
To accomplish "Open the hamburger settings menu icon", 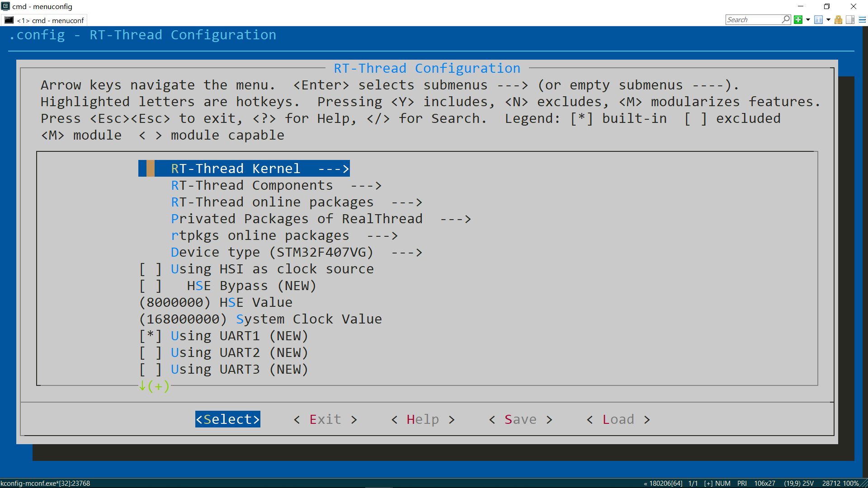I will coord(862,19).
